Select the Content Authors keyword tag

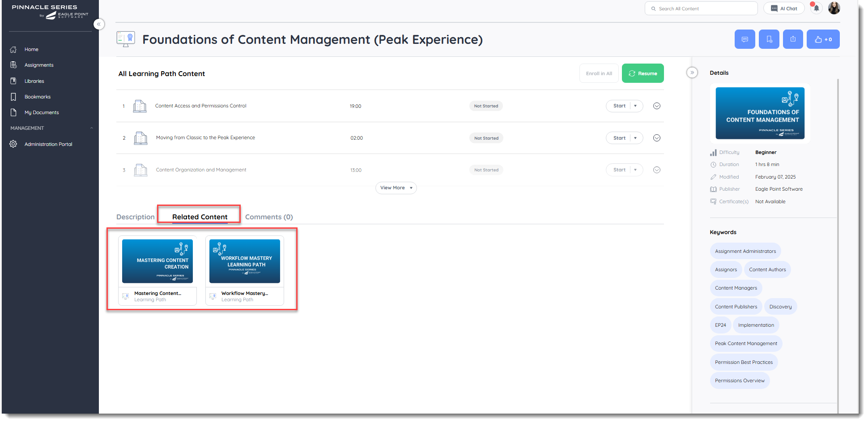pyautogui.click(x=767, y=269)
